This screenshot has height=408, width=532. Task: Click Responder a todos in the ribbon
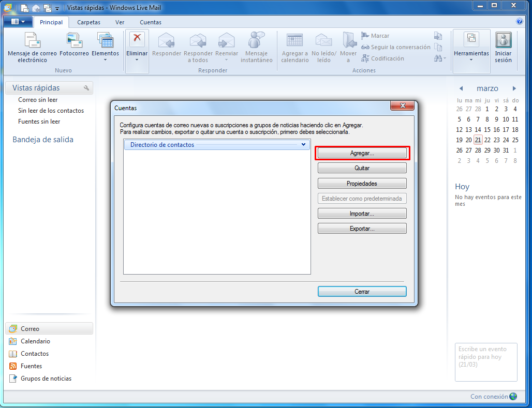pyautogui.click(x=198, y=48)
